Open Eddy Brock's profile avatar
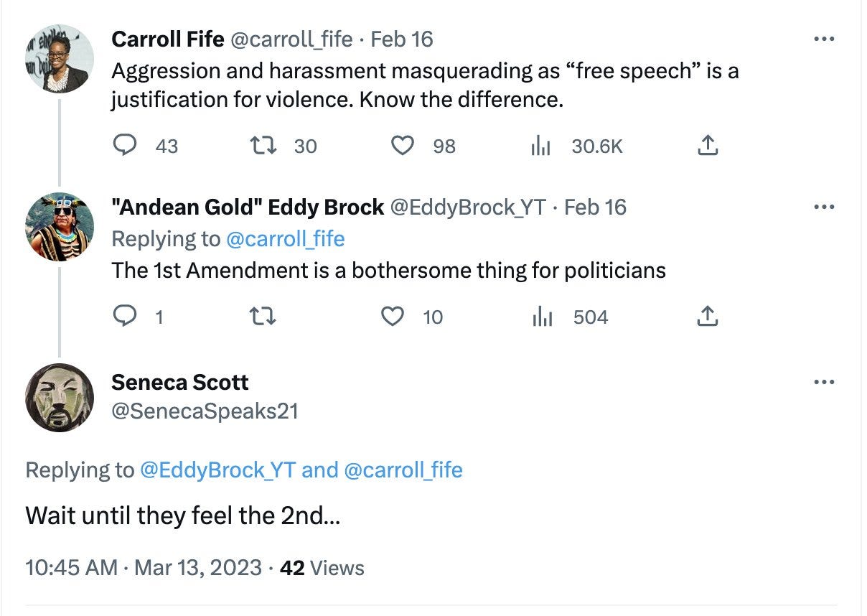 click(60, 227)
